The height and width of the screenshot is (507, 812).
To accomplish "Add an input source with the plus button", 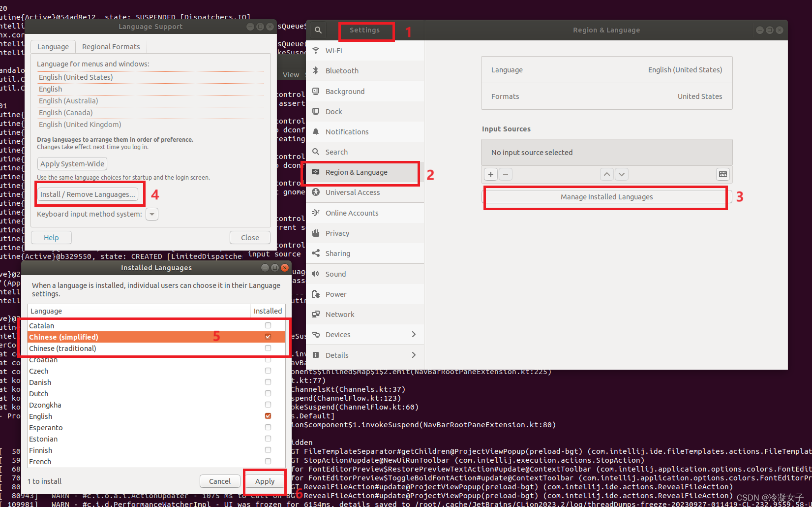I will (x=490, y=174).
